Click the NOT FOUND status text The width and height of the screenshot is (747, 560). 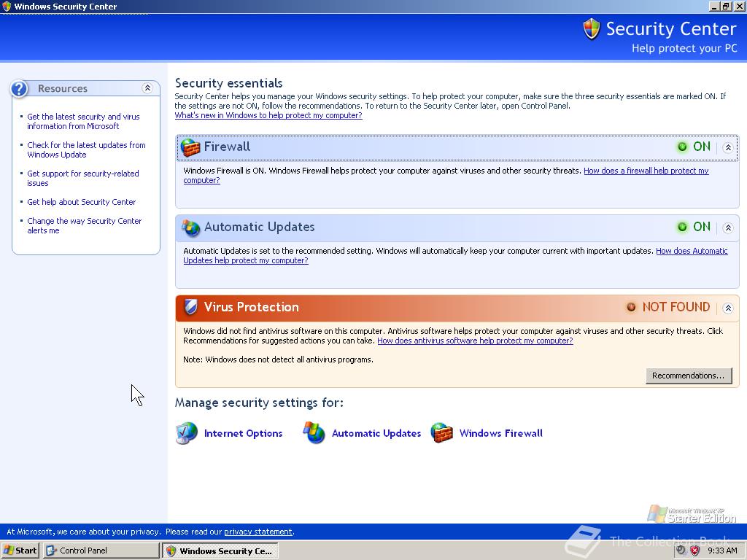pos(676,307)
